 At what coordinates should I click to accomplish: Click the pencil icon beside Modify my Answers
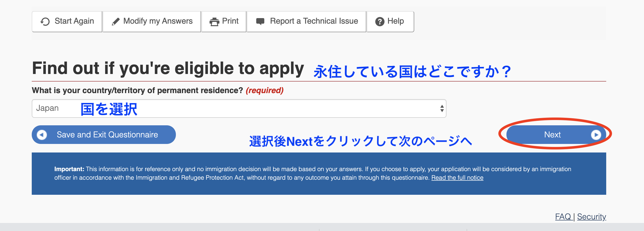[x=115, y=22]
